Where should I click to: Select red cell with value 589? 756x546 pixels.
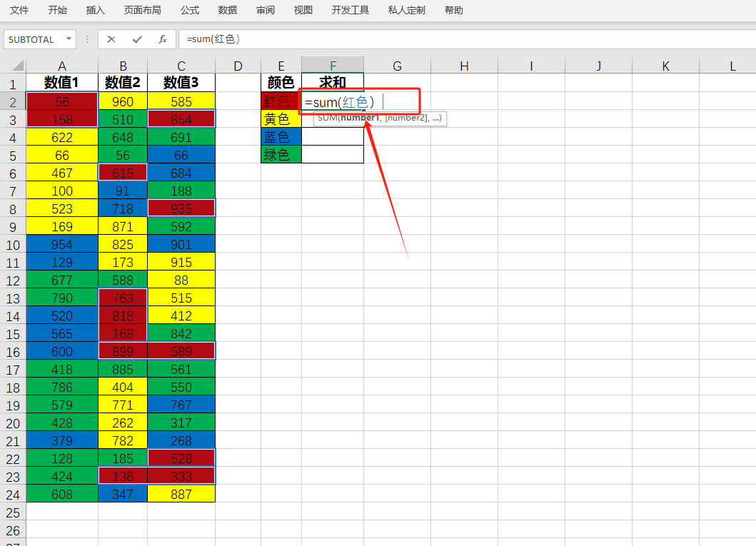point(181,351)
